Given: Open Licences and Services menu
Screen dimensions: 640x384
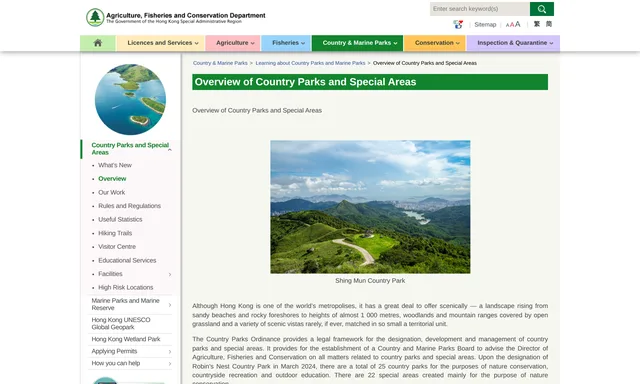Looking at the screenshot, I should point(160,43).
